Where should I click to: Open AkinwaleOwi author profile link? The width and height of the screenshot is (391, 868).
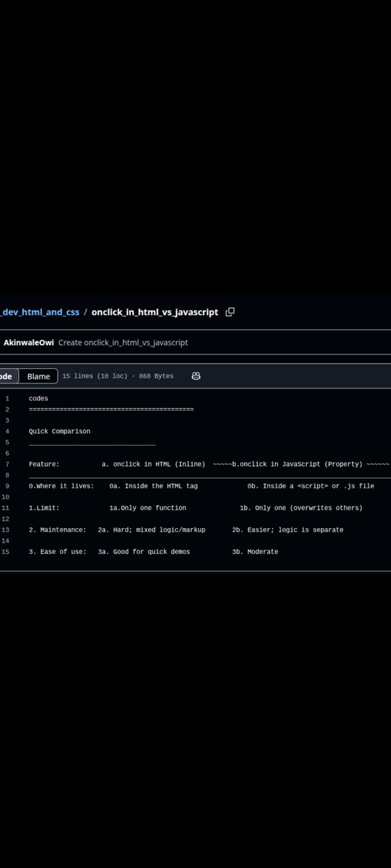[x=28, y=342]
